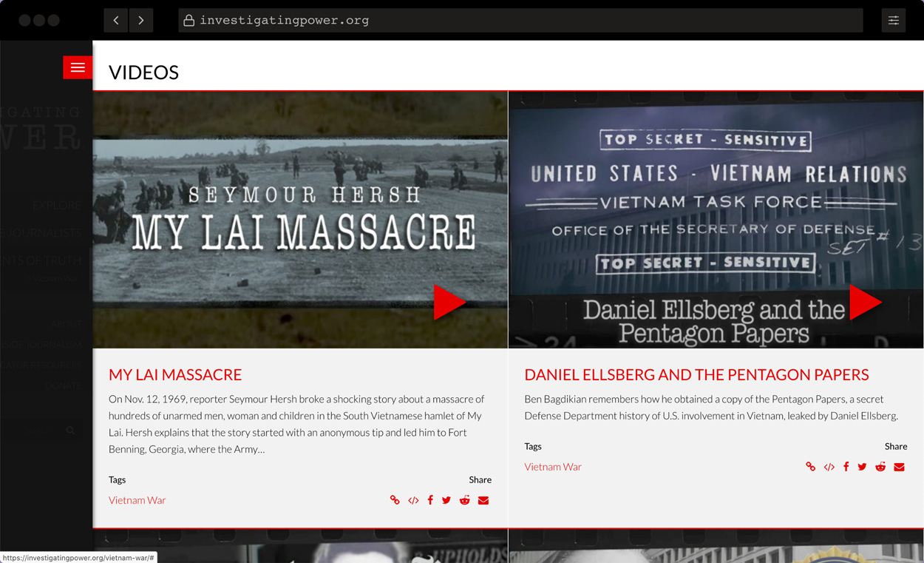Go back using browser back arrow

[116, 20]
